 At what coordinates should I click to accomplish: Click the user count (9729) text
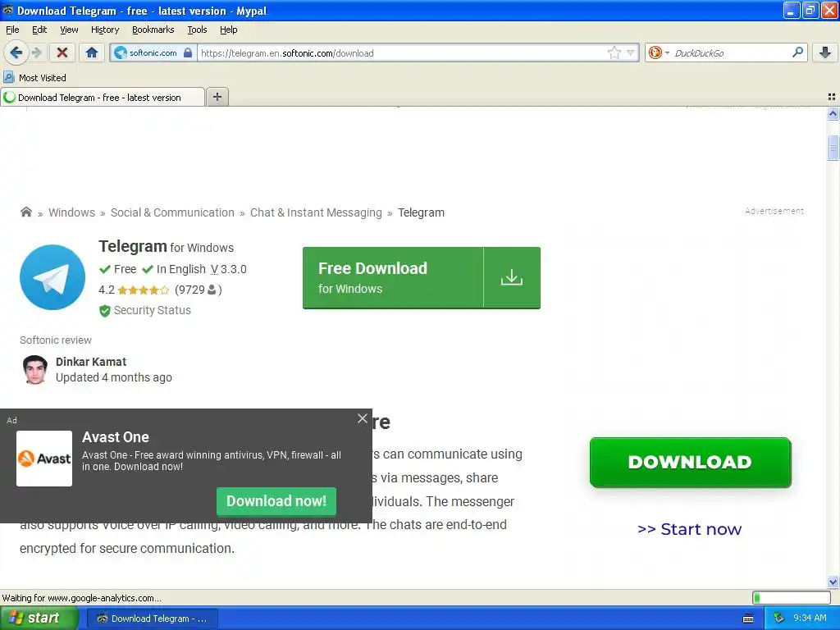(x=199, y=290)
